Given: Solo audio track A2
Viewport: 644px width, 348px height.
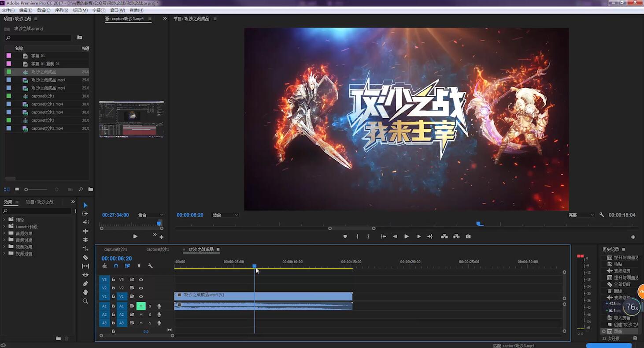Looking at the screenshot, I should click(150, 314).
